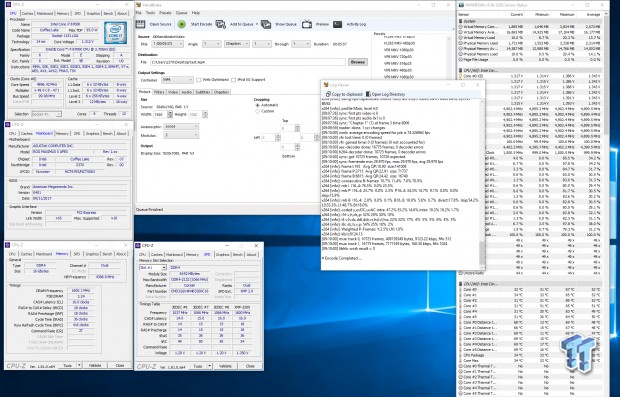Click the Add to Queue icon

coord(221,24)
